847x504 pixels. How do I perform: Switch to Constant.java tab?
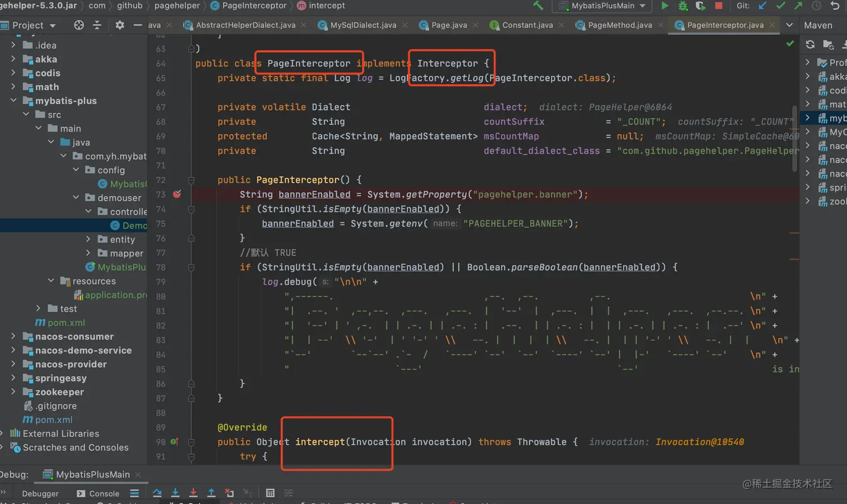(527, 25)
